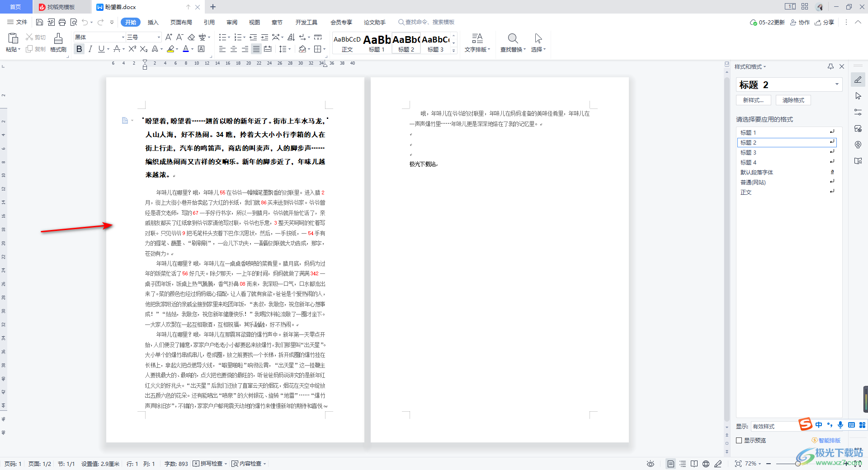Click the eye protection mode icon
This screenshot has height=470, width=868.
651,464
